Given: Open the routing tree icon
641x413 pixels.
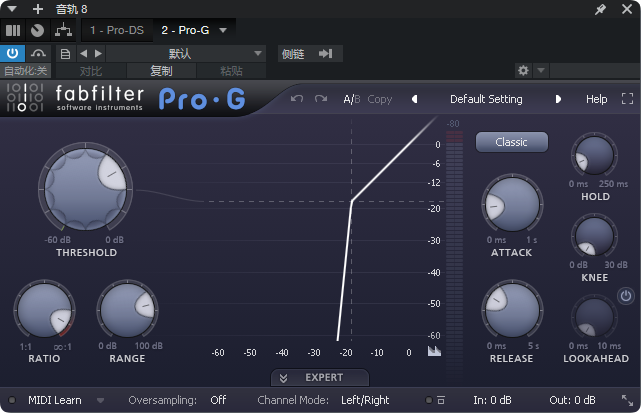Looking at the screenshot, I should point(63,30).
